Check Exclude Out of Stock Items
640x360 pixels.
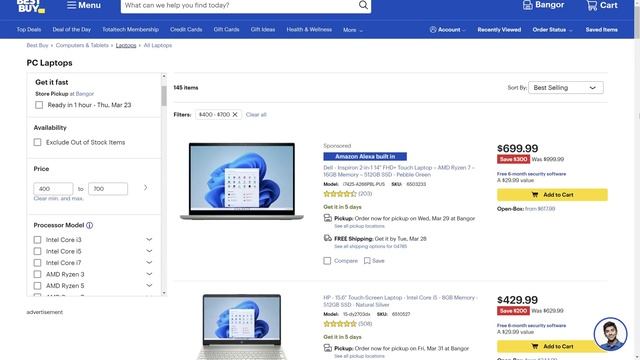point(38,142)
